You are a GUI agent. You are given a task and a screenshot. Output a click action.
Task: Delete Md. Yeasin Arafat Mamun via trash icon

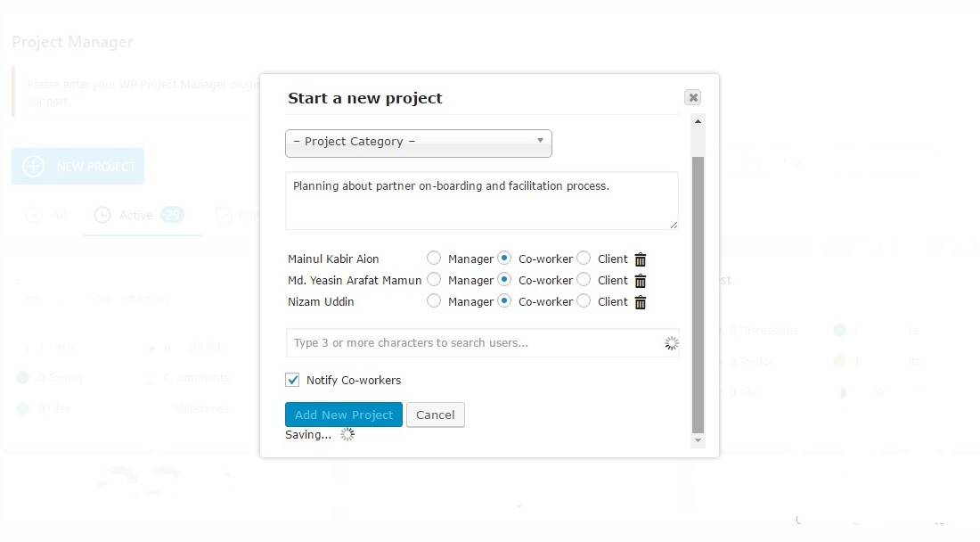(x=640, y=281)
